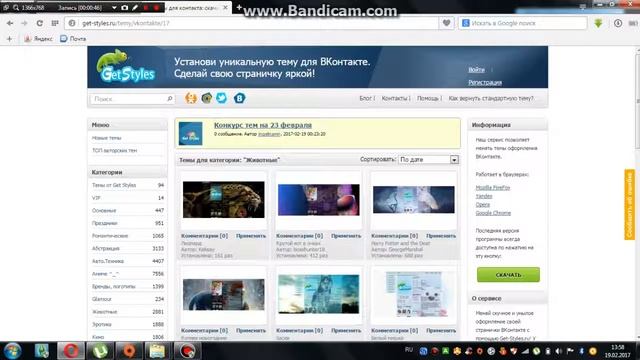Image resolution: width=640 pixels, height=360 pixels.
Task: Open new tab with plus button
Action: pyautogui.click(x=239, y=7)
